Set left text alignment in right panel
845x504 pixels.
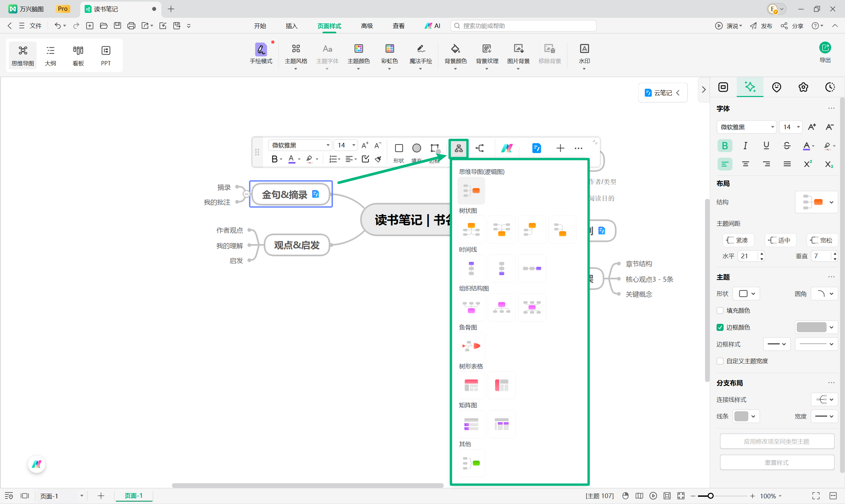[725, 164]
